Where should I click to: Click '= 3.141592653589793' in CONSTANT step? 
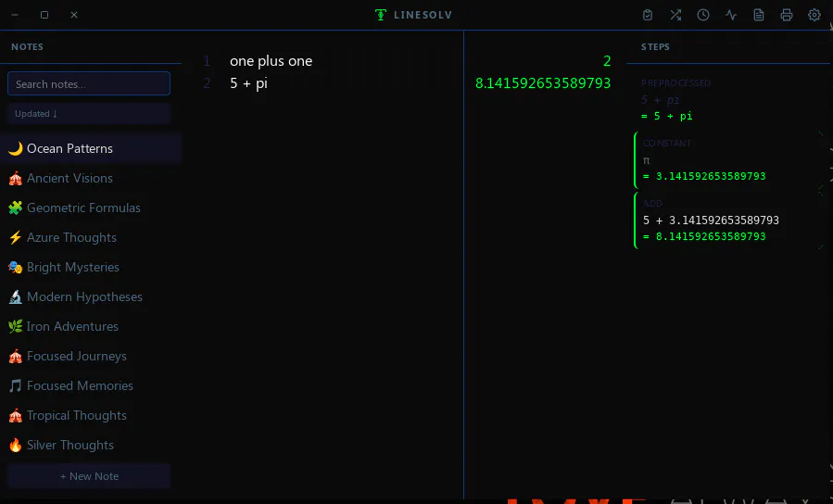[x=704, y=176]
